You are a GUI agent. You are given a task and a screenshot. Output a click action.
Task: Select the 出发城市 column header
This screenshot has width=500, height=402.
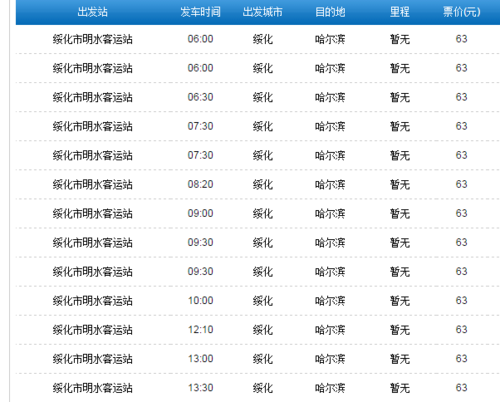tap(262, 12)
